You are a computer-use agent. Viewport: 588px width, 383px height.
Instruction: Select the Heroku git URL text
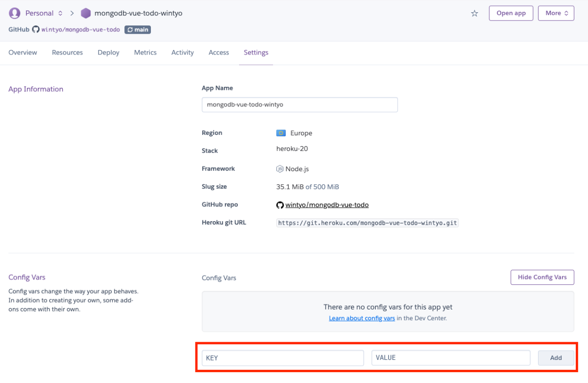(367, 223)
